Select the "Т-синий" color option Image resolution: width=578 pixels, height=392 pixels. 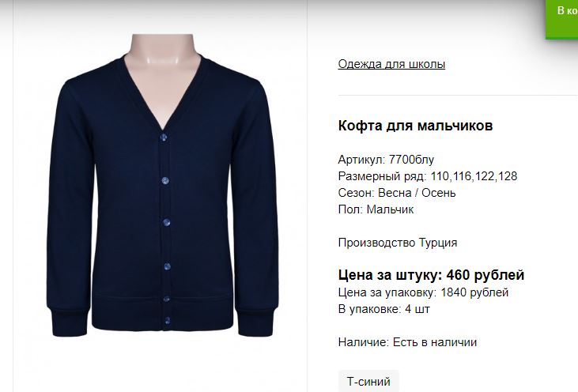point(368,381)
